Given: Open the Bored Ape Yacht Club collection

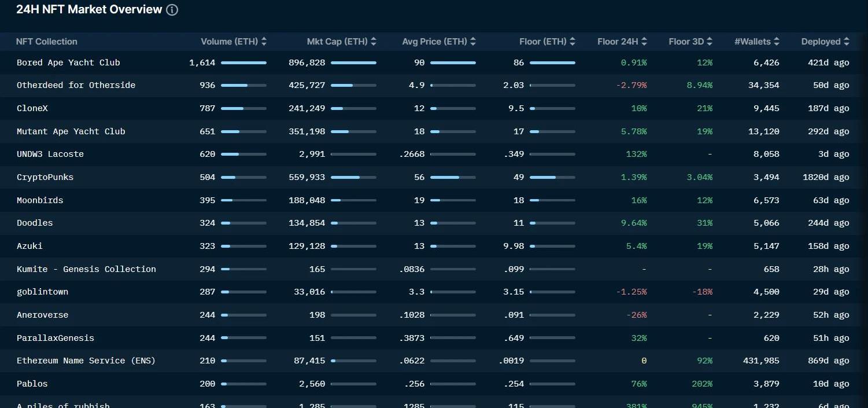Looking at the screenshot, I should point(68,63).
